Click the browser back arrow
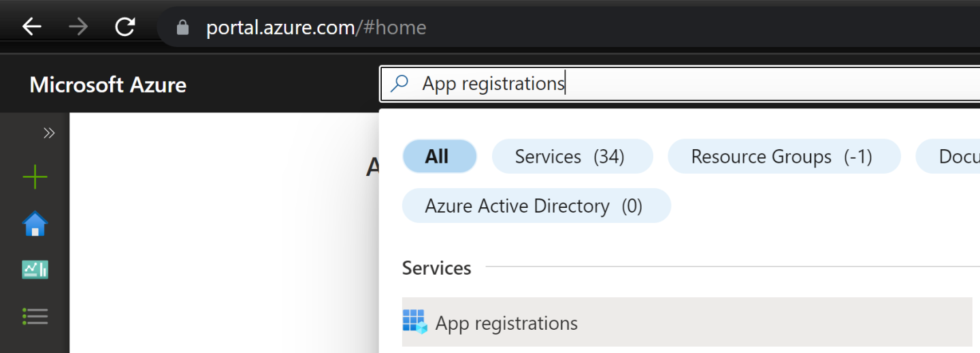 pos(32,27)
